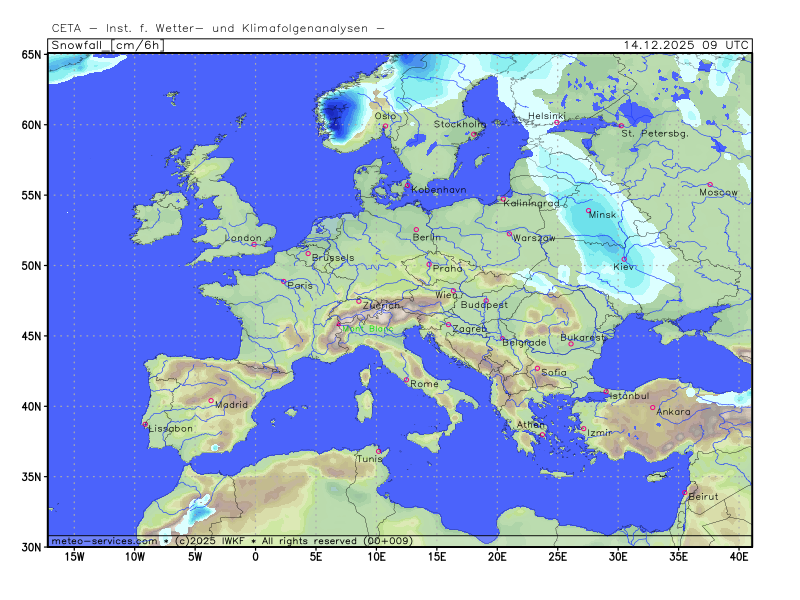800x600 pixels.
Task: Open the meteo-services.com link text
Action: click(x=104, y=540)
